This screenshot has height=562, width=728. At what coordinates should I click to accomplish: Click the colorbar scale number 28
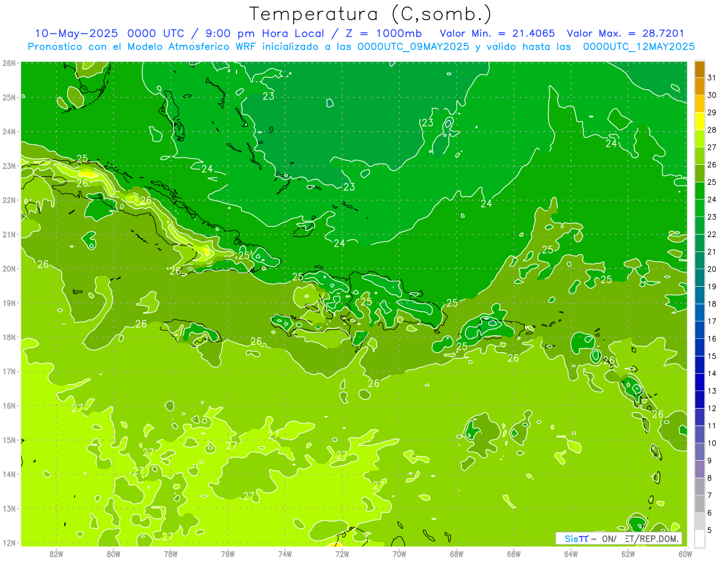712,130
